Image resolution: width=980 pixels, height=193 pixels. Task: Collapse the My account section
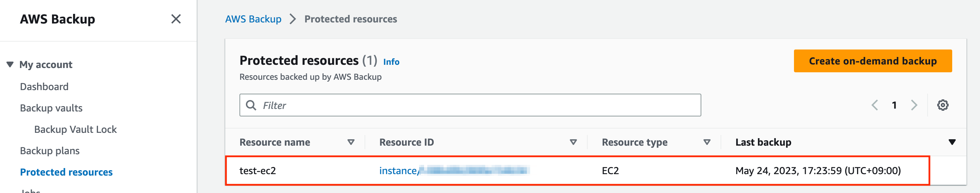pyautogui.click(x=10, y=64)
